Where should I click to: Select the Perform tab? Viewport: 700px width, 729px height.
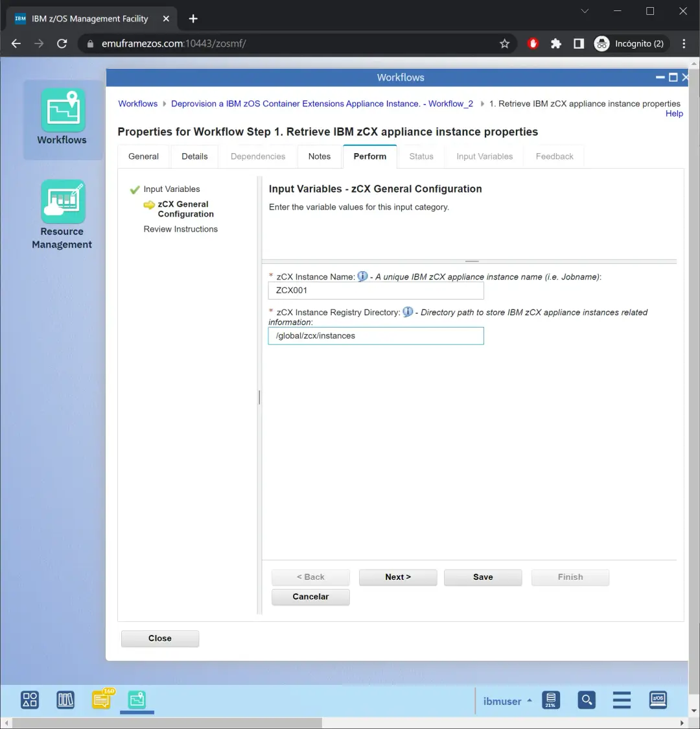pos(369,156)
